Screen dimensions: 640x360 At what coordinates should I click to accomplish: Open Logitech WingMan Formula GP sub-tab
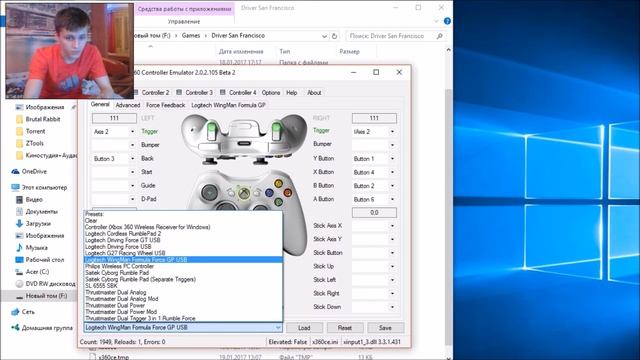(229, 105)
